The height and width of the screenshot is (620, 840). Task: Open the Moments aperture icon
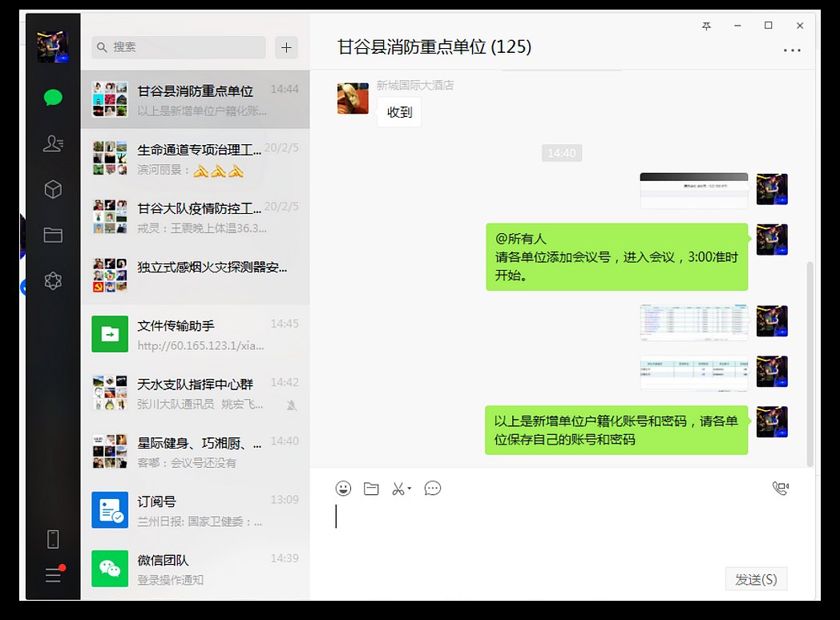pos(53,280)
